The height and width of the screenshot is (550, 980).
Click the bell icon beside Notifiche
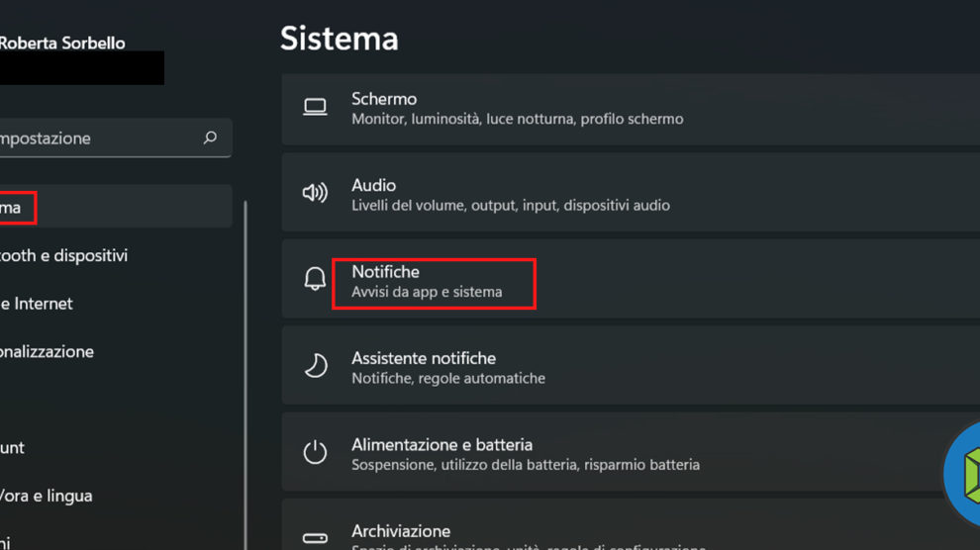315,280
